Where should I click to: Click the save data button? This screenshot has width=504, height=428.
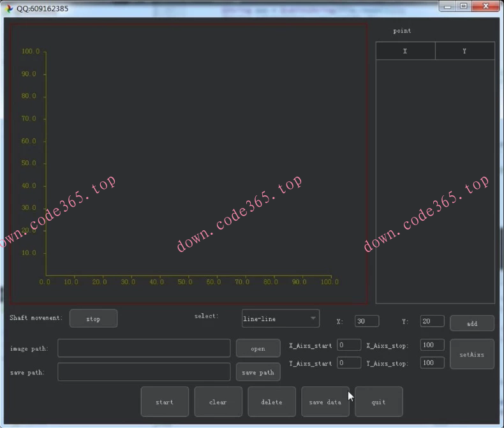click(x=325, y=402)
